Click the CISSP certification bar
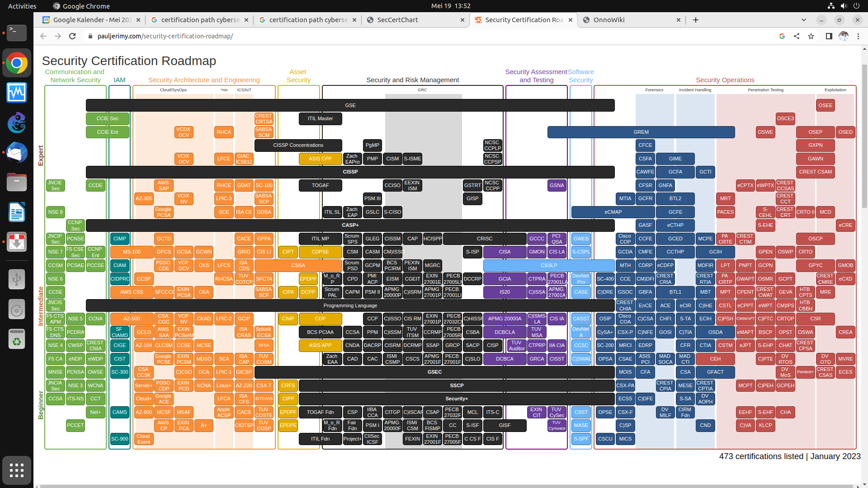Viewport: 868px width, 488px height. tap(350, 172)
